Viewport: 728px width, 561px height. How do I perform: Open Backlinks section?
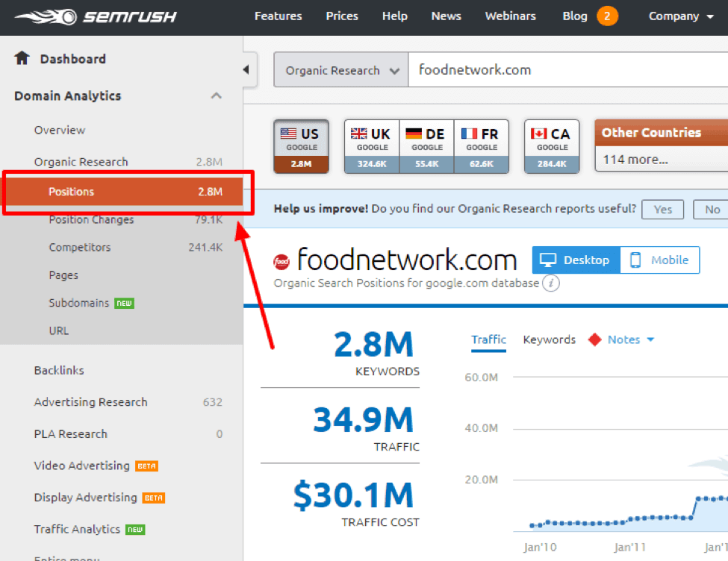pyautogui.click(x=59, y=370)
